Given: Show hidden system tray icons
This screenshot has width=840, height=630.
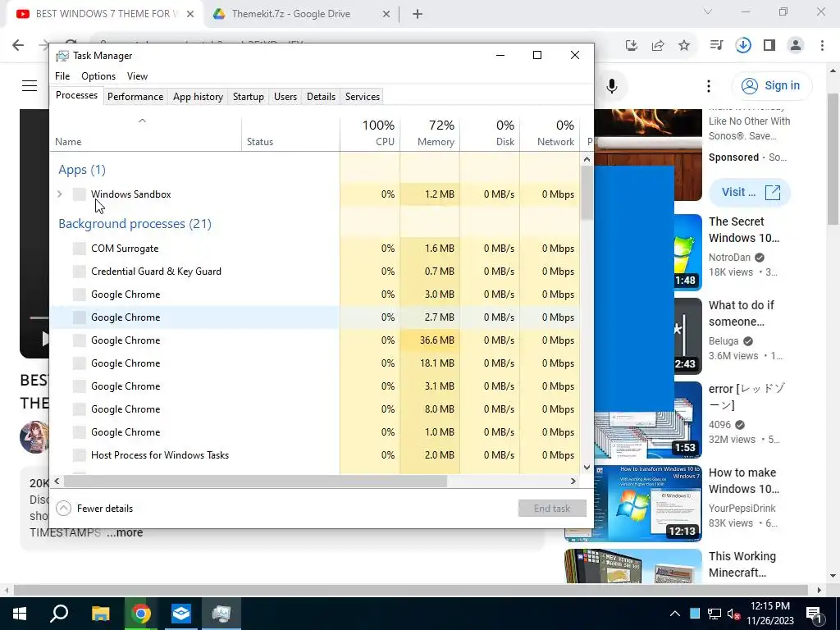Looking at the screenshot, I should tap(675, 614).
